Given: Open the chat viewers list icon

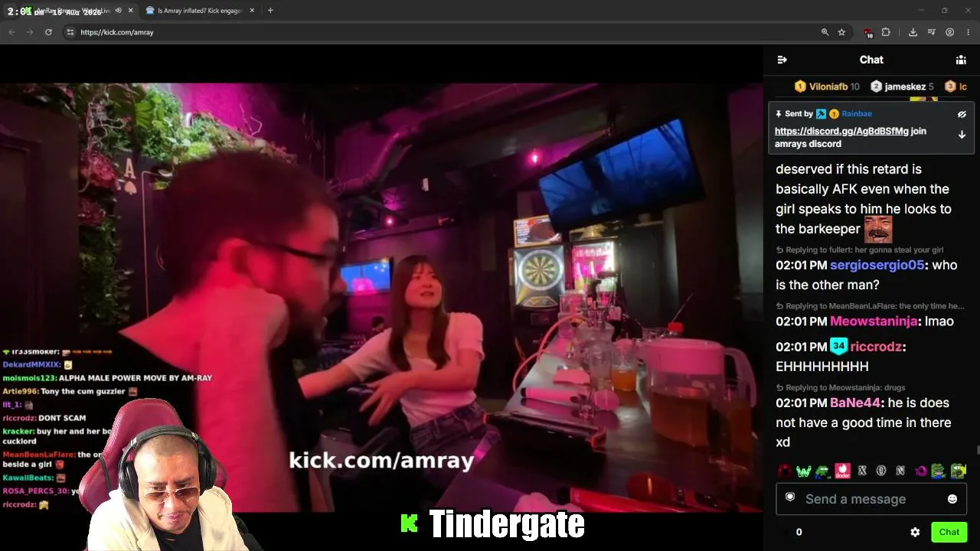Looking at the screenshot, I should point(961,60).
